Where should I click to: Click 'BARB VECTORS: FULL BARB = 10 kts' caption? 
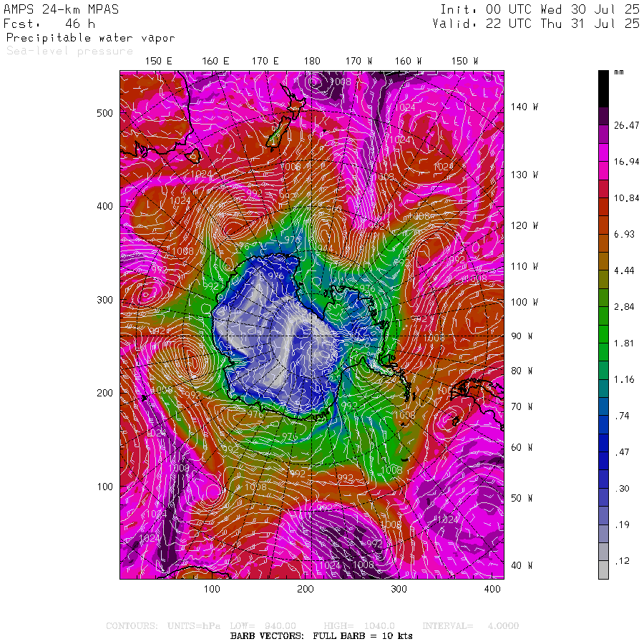[x=321, y=636]
